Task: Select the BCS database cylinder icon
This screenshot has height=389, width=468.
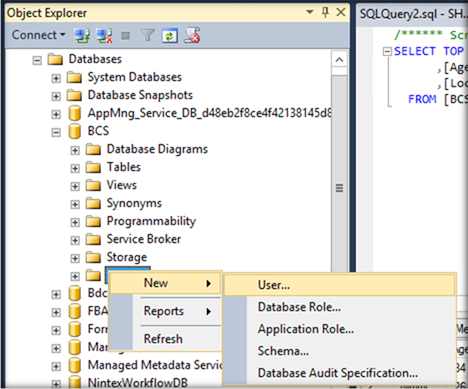Action: [x=75, y=131]
